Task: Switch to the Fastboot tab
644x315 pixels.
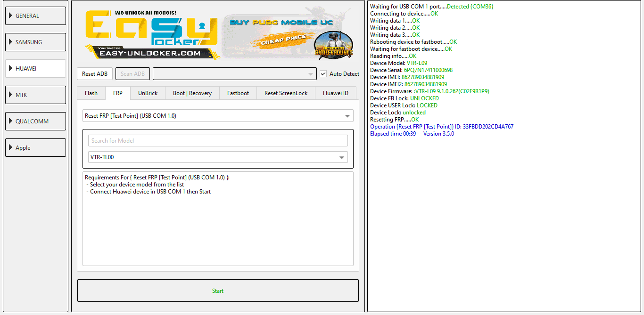Action: 238,93
